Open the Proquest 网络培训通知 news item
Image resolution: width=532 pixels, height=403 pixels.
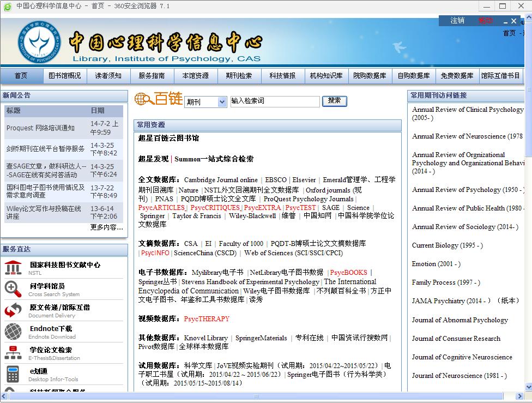pyautogui.click(x=40, y=128)
